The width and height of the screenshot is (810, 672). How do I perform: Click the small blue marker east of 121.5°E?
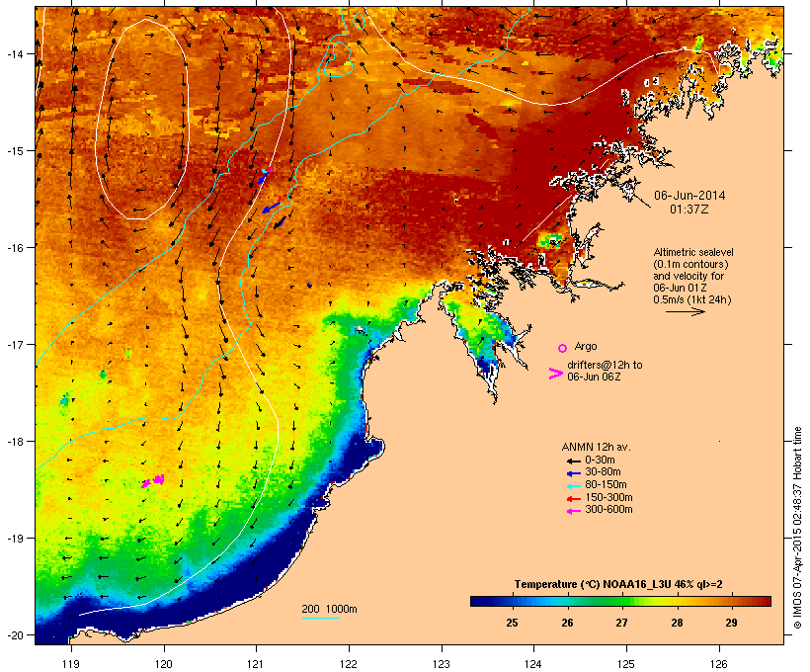[x=309, y=285]
